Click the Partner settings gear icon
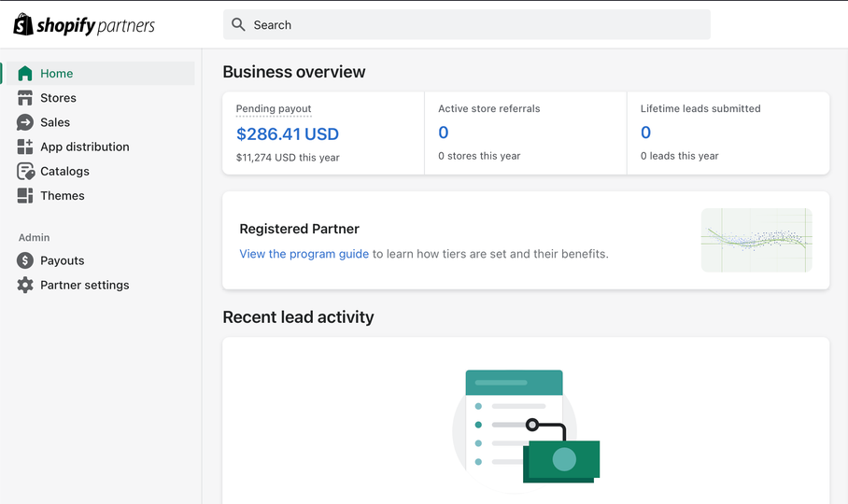Image resolution: width=848 pixels, height=504 pixels. (25, 285)
